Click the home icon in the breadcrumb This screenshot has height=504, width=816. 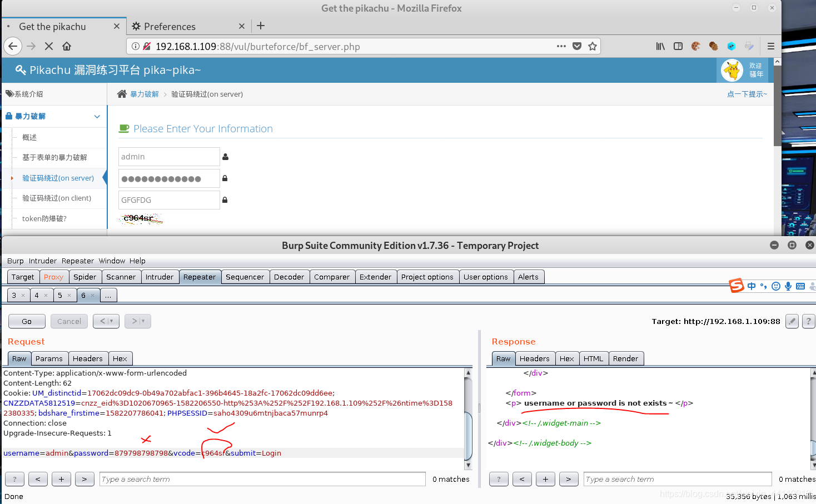[x=122, y=94]
